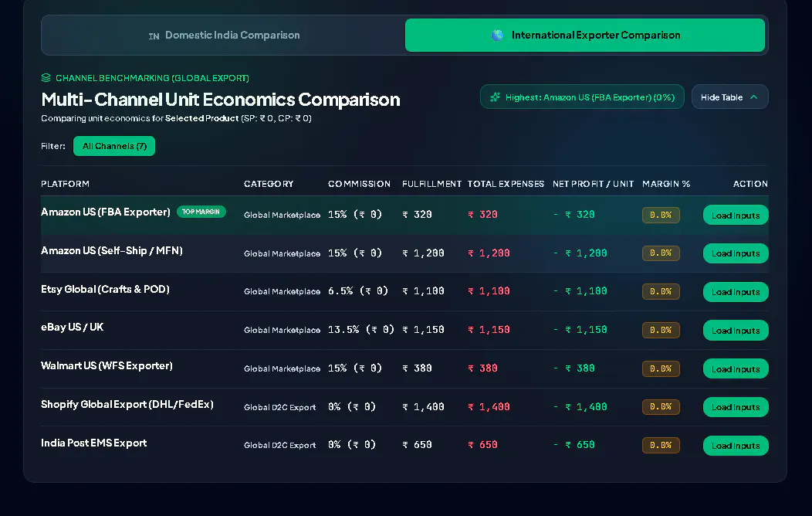812x516 pixels.
Task: Click the TOTAL EXPENSES column header
Action: (x=506, y=184)
